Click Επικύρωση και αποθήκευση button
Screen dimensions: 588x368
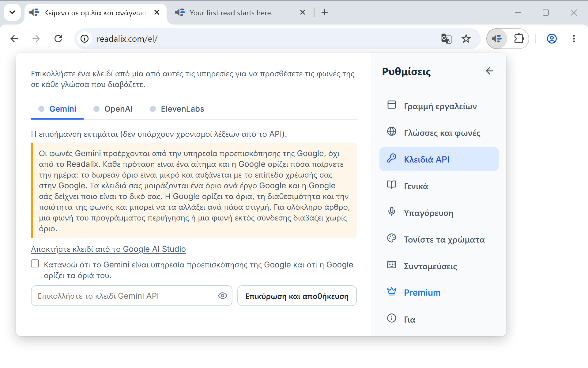click(x=297, y=296)
